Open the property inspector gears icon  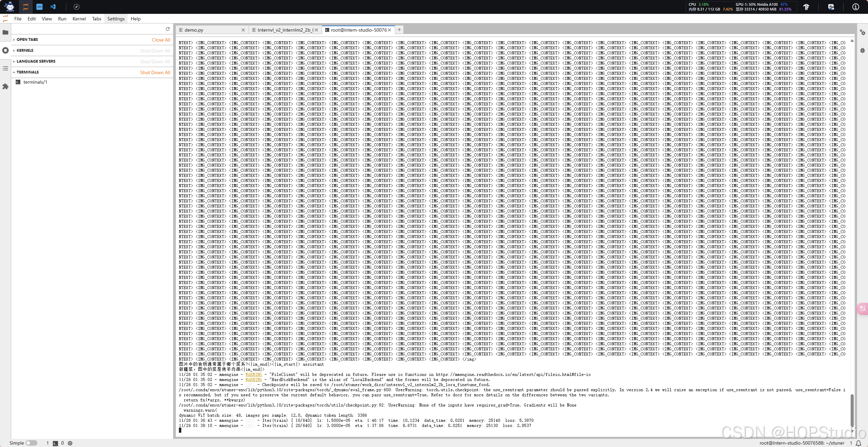[x=863, y=32]
